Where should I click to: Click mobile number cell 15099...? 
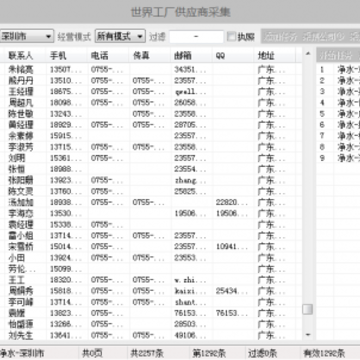(66, 269)
